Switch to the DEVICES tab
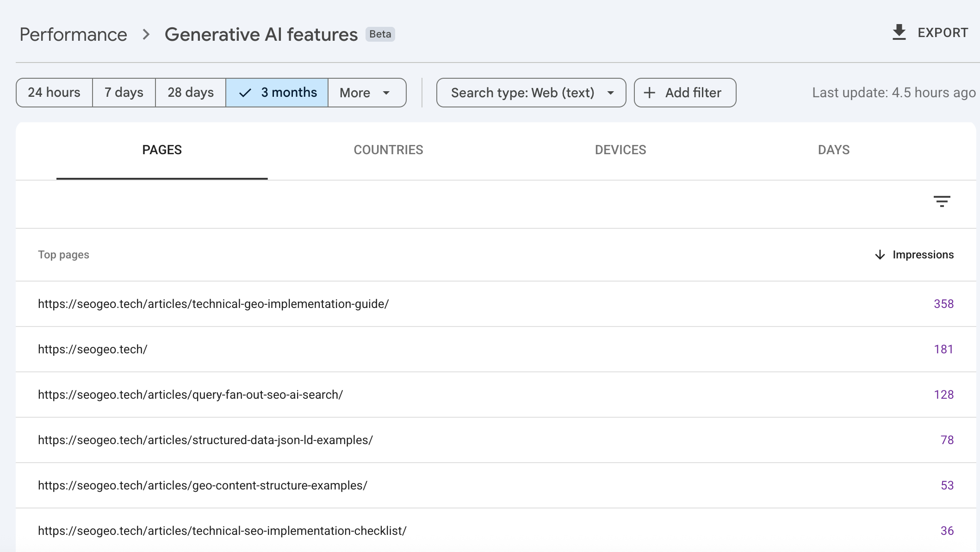Viewport: 980px width, 552px height. click(x=620, y=150)
